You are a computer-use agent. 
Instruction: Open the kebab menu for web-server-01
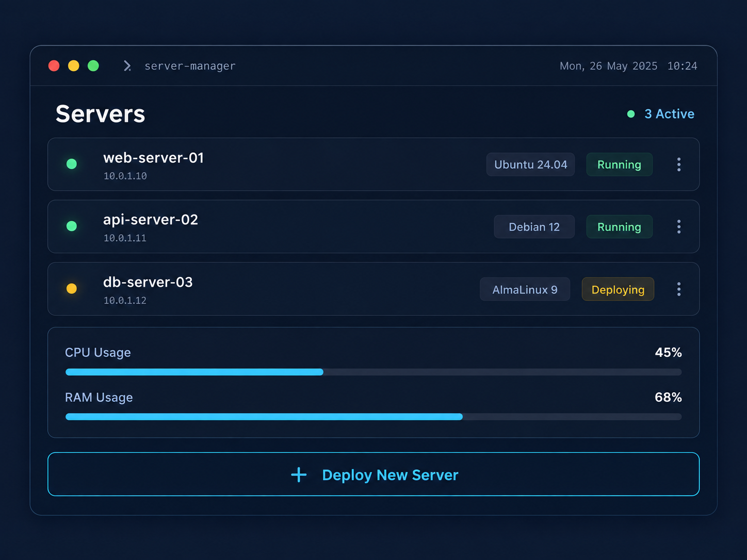point(679,164)
